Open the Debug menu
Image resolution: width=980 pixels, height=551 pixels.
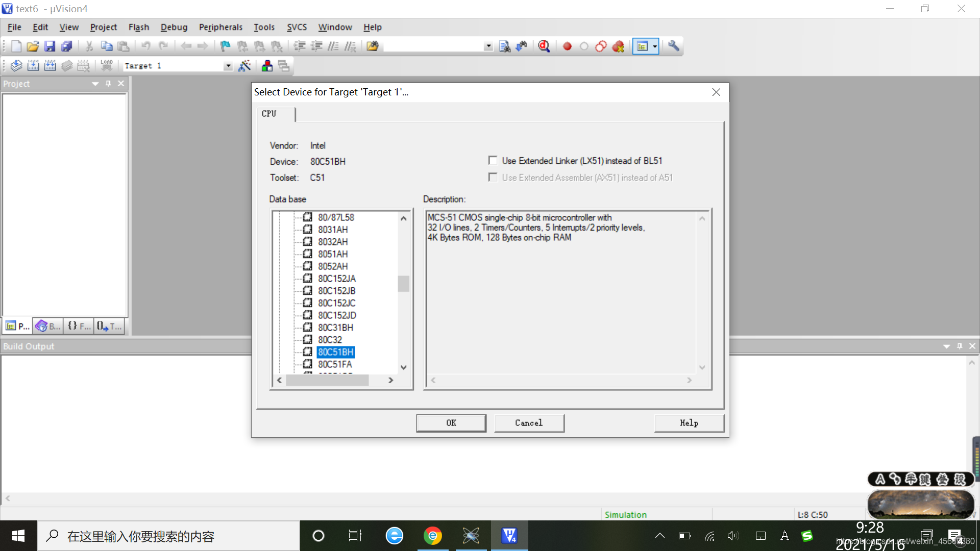[x=174, y=27]
